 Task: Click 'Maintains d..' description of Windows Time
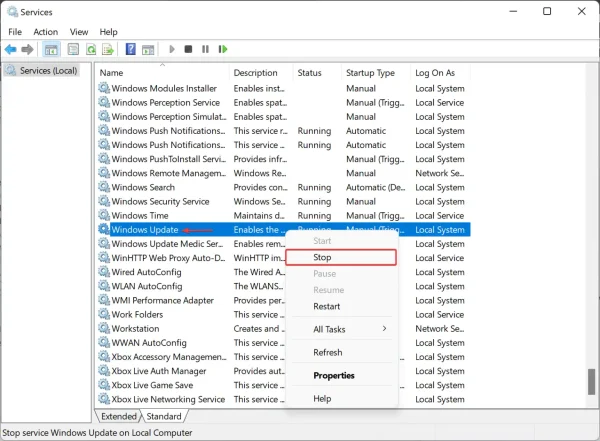[x=259, y=216]
